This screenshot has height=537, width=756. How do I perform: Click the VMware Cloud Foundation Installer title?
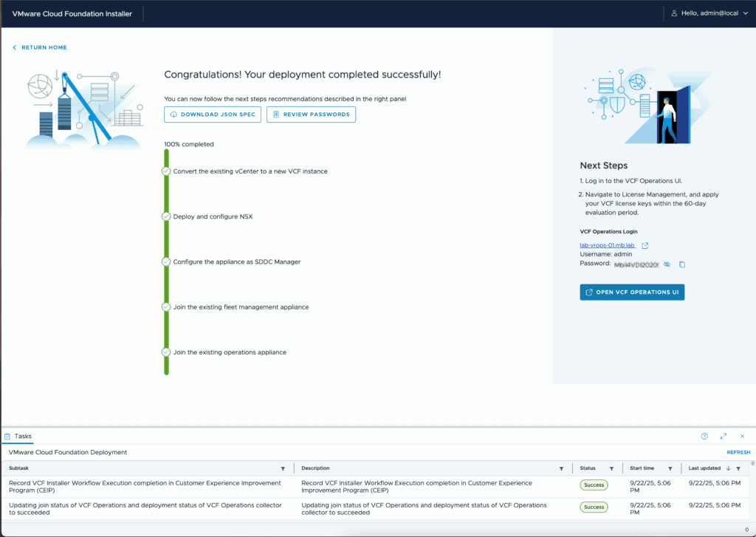[72, 13]
